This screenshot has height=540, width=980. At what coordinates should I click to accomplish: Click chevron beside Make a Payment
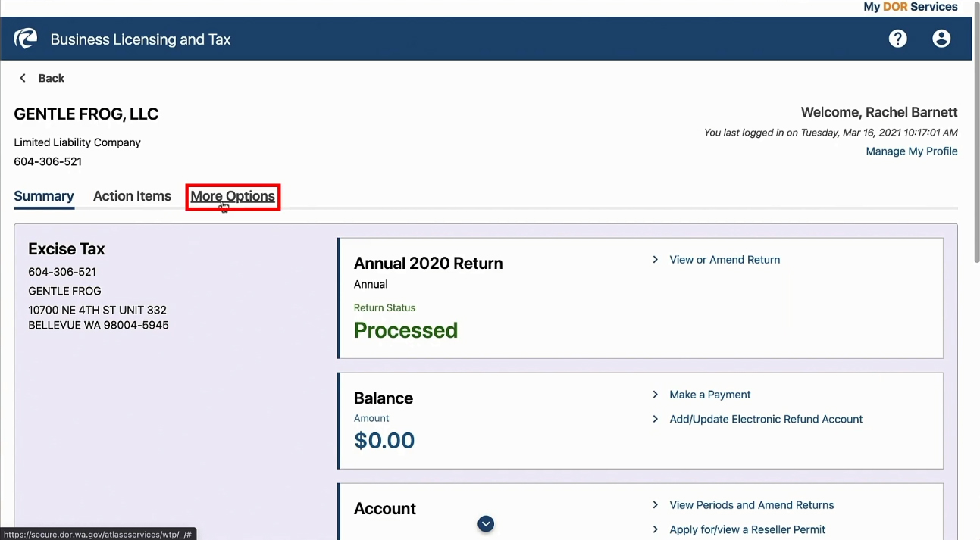[655, 395]
